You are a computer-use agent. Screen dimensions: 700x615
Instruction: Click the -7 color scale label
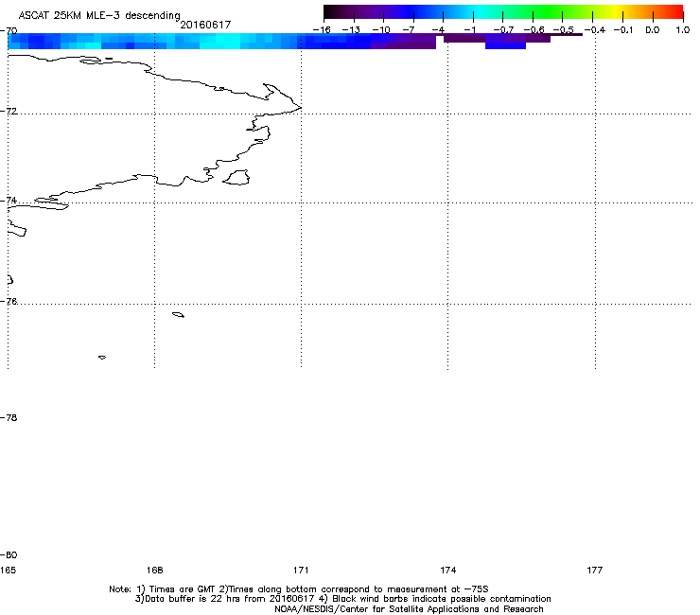(409, 30)
